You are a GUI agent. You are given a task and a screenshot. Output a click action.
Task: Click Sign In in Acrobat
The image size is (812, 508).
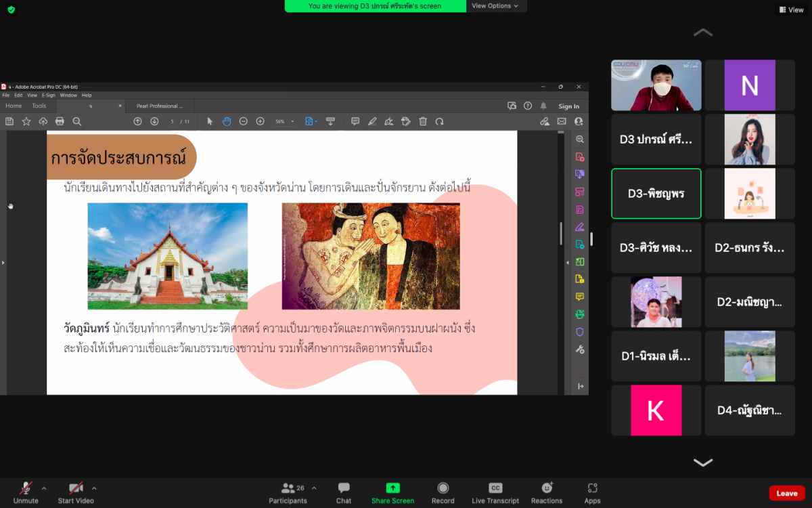569,106
